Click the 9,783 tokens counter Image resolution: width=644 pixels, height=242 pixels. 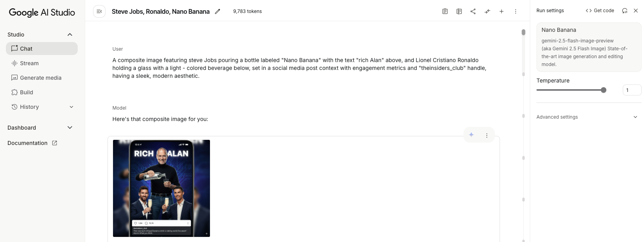click(x=247, y=11)
